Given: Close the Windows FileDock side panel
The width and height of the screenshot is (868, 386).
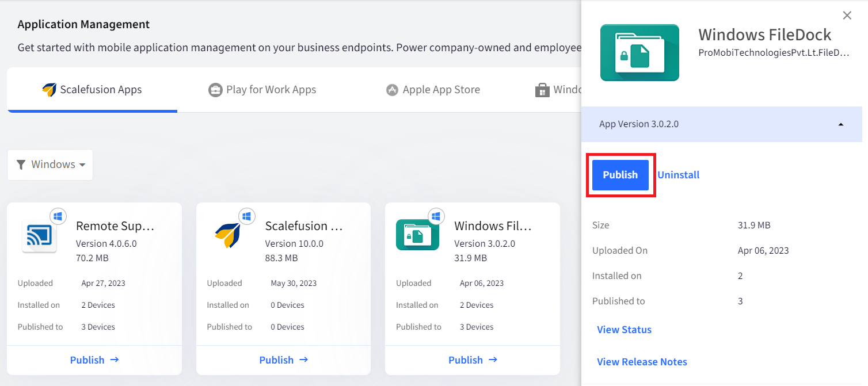Looking at the screenshot, I should 847,16.
